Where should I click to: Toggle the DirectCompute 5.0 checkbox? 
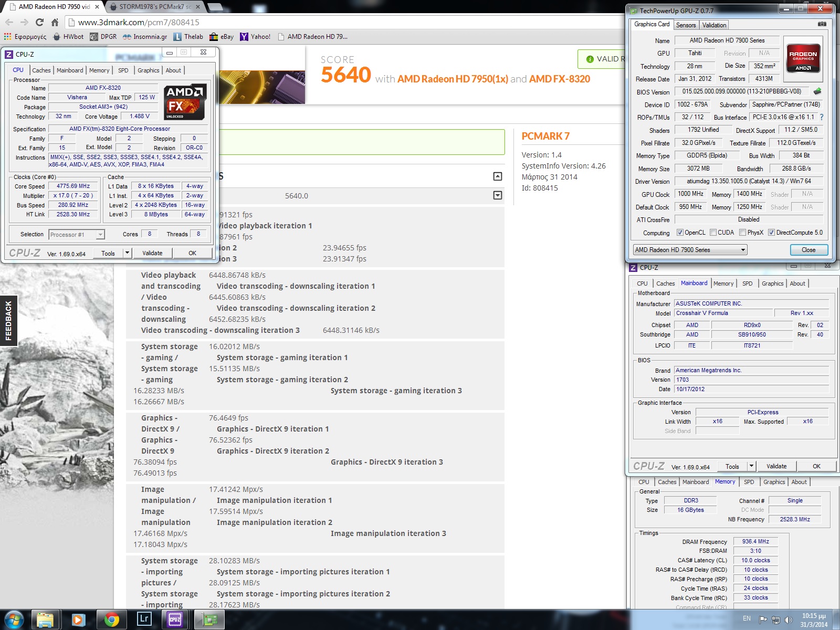coord(771,233)
